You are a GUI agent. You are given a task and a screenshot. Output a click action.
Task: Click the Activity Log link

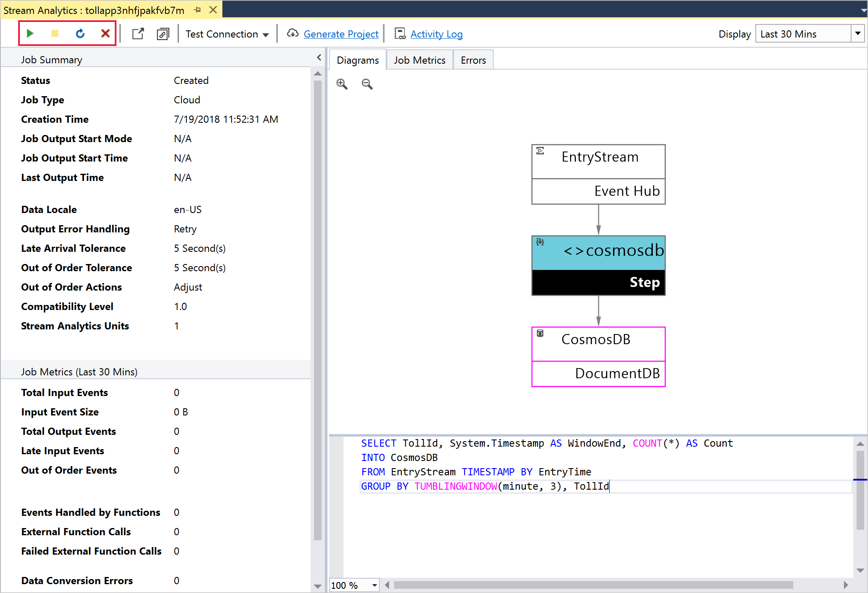[x=435, y=32]
